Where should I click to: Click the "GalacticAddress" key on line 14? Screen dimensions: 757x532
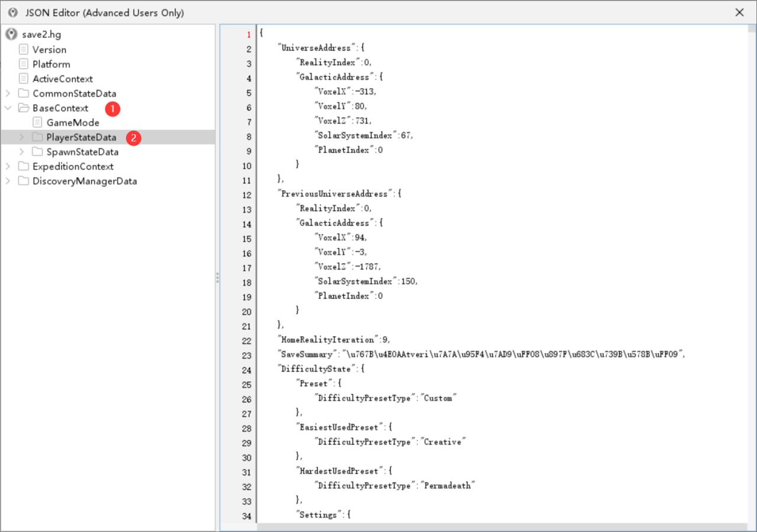[x=334, y=223]
